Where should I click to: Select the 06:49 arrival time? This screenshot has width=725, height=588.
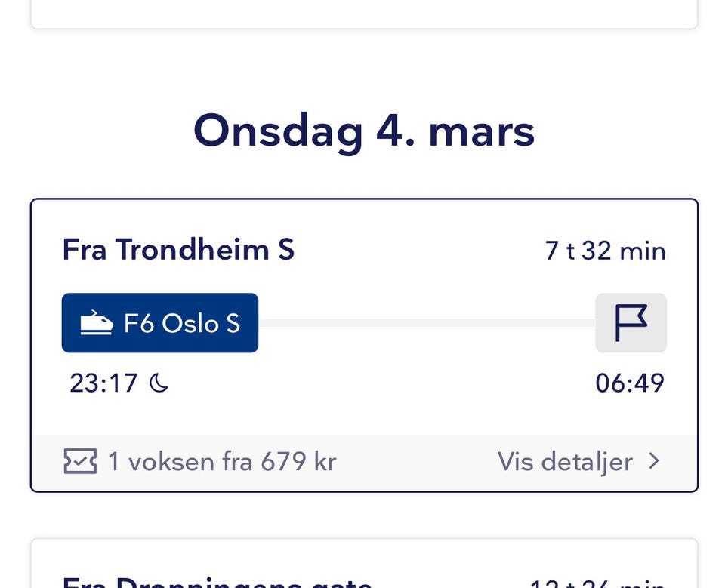(630, 383)
